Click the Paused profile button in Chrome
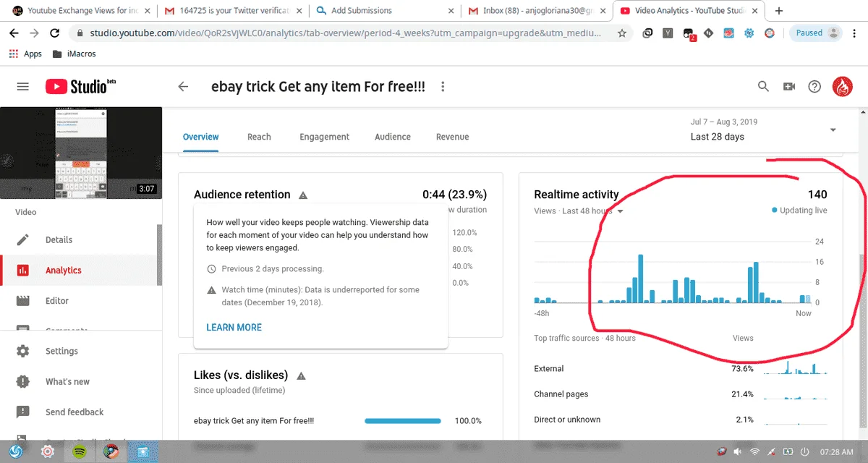 pyautogui.click(x=817, y=33)
